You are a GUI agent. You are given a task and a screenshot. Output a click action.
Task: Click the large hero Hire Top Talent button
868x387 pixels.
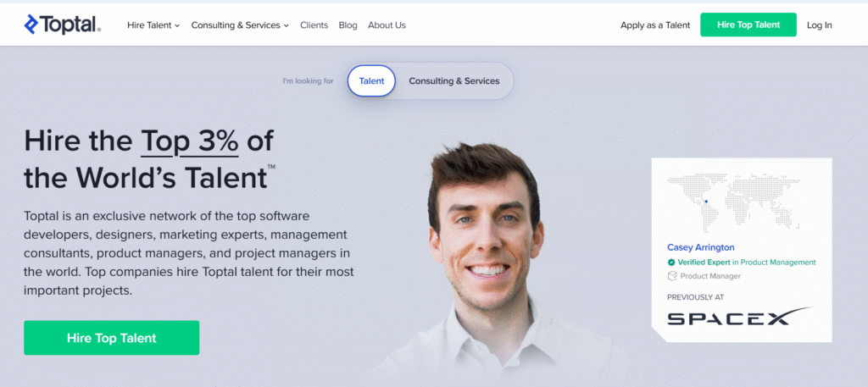point(111,338)
